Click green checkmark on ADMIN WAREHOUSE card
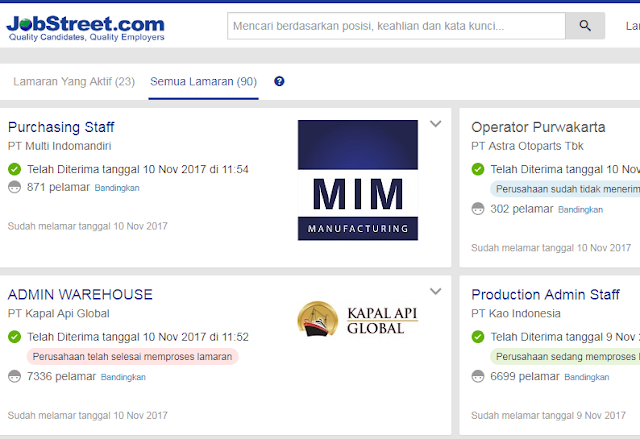The width and height of the screenshot is (640, 439). pyautogui.click(x=14, y=337)
